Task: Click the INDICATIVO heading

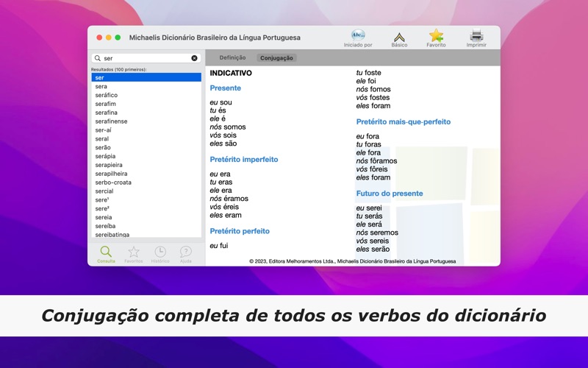Action: [231, 73]
